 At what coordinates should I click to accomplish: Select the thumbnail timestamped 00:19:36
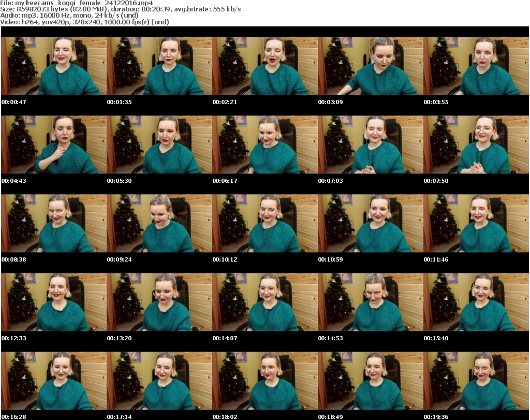(476, 381)
